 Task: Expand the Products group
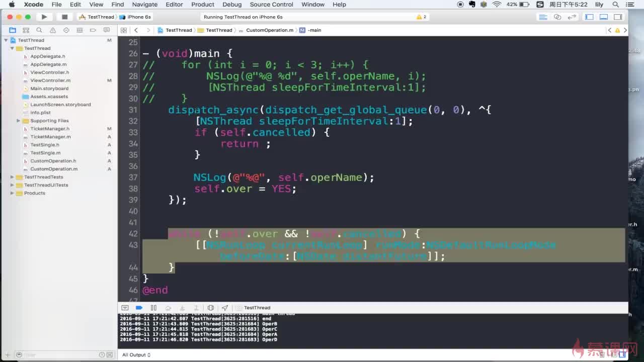click(12, 193)
